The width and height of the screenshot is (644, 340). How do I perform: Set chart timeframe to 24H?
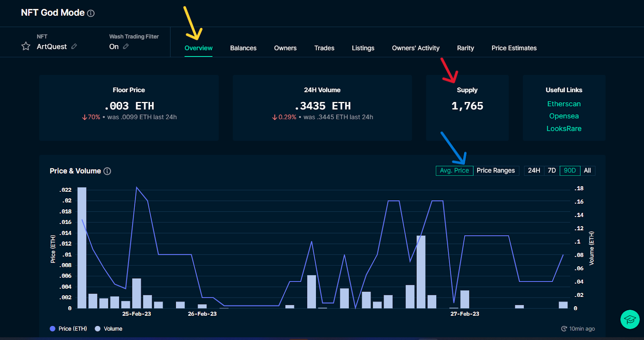534,170
